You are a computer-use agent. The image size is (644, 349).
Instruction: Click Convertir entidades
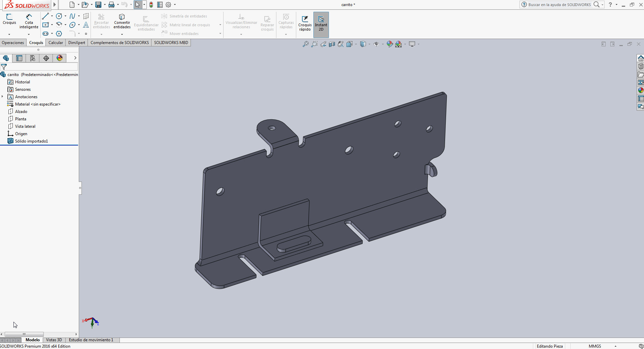122,21
